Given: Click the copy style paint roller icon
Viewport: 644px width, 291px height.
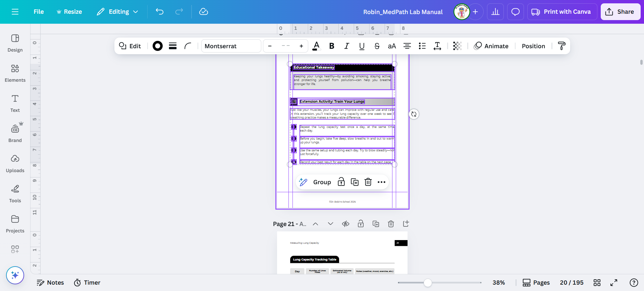Looking at the screenshot, I should click(561, 46).
